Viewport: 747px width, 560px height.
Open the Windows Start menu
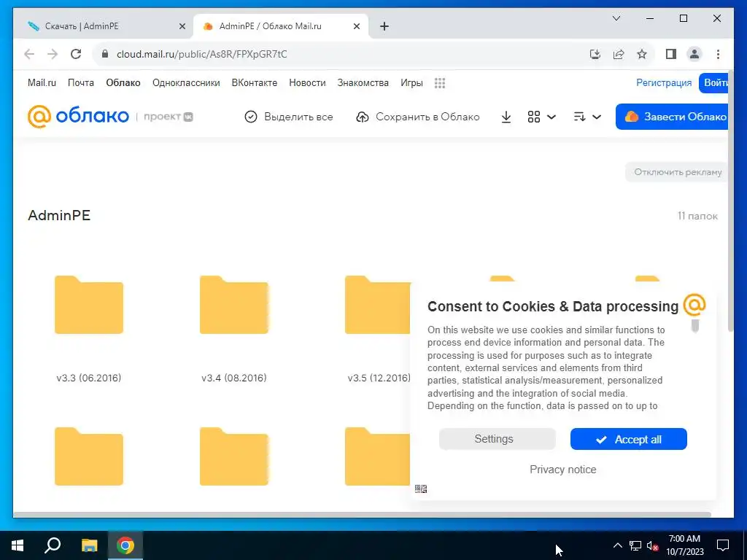pyautogui.click(x=18, y=545)
